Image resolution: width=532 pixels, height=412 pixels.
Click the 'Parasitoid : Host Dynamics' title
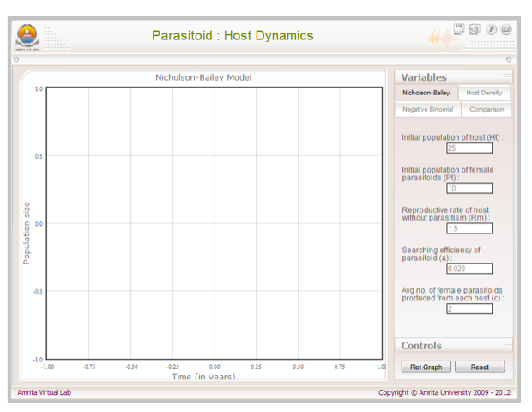pos(233,36)
